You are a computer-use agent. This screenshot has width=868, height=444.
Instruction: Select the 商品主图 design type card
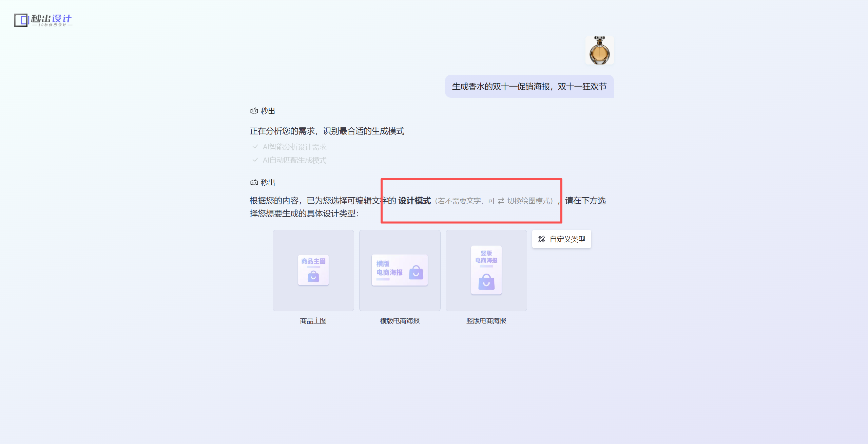313,270
